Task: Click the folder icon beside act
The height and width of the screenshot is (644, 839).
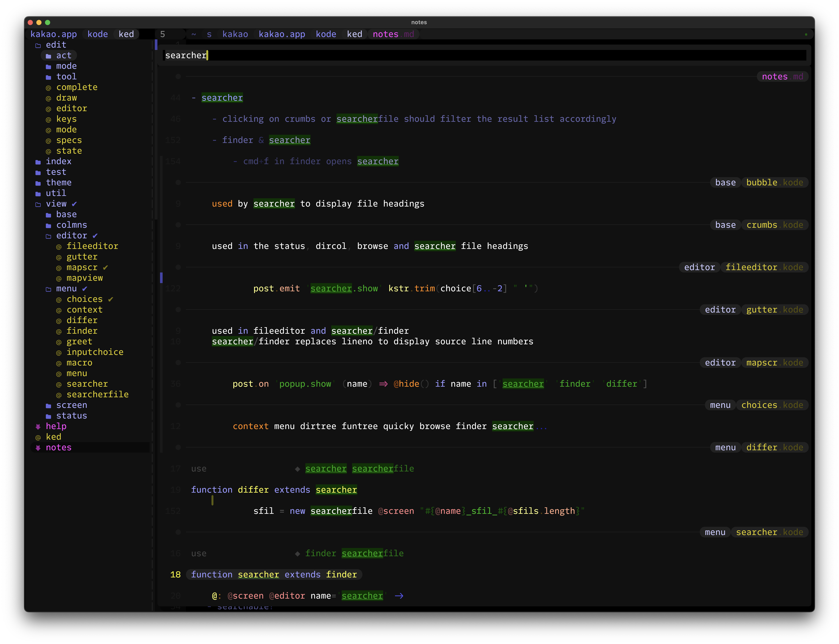Action: 48,56
